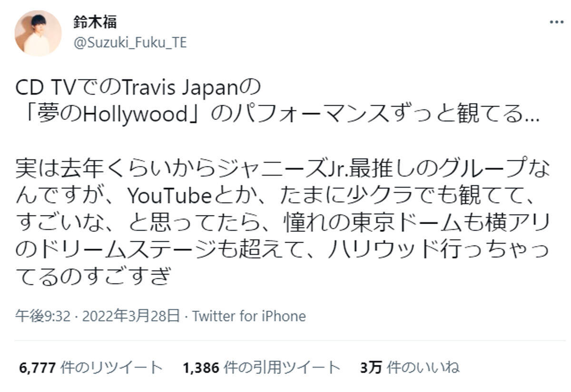Click the 2022年3月28日 date
This screenshot has height=392, width=571.
131,316
